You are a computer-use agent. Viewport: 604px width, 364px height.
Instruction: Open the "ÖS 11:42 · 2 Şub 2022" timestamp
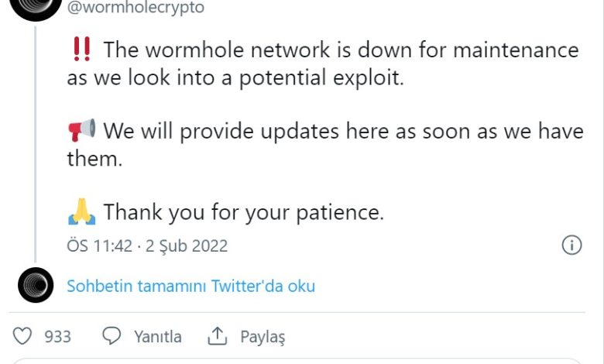coord(147,246)
